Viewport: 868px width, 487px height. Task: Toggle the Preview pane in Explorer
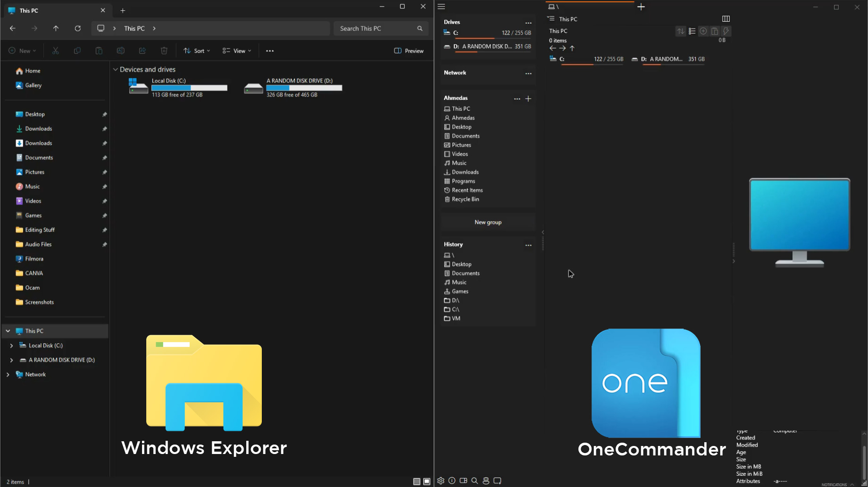tap(409, 50)
